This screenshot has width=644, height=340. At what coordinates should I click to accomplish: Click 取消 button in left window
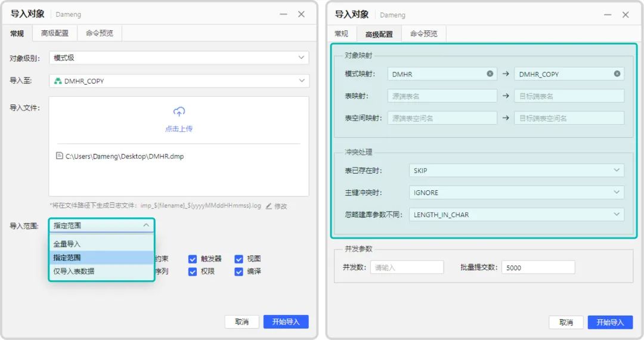click(x=242, y=322)
